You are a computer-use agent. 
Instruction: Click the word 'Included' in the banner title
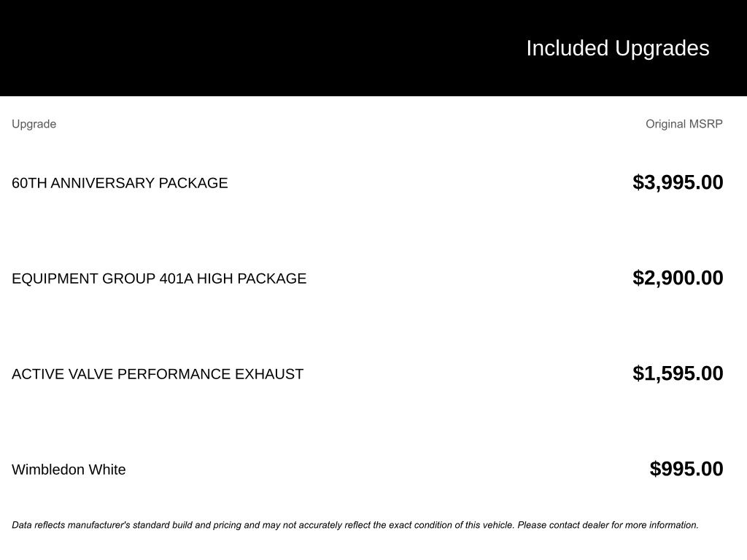[x=567, y=48]
